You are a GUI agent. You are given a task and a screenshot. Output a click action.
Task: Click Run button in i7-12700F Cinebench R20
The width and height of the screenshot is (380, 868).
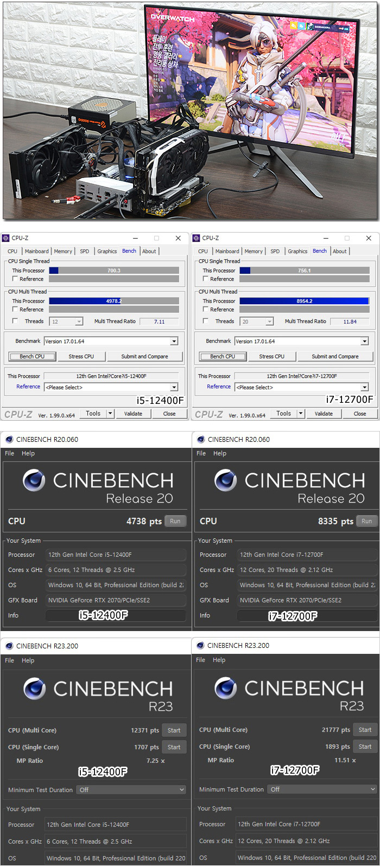click(x=367, y=521)
